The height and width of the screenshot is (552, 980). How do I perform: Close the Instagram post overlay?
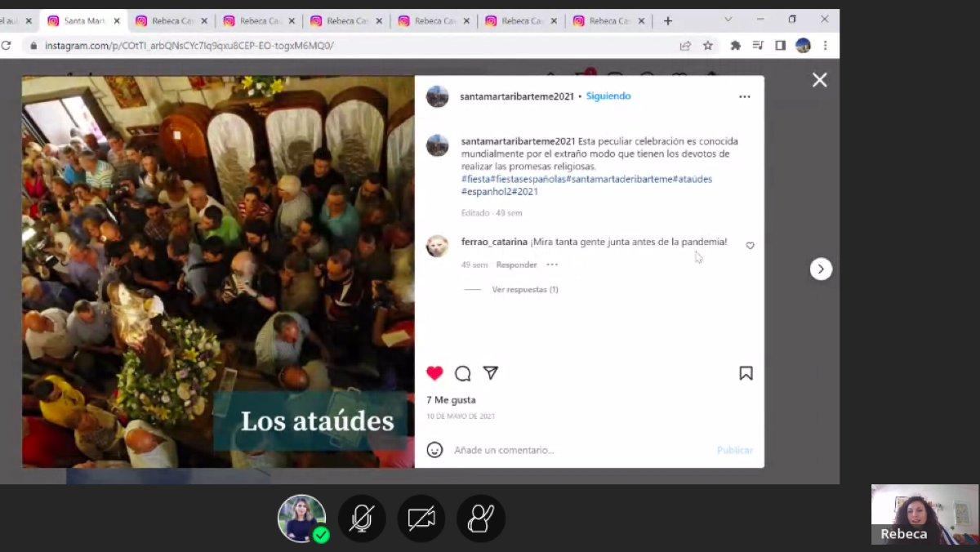pos(819,80)
